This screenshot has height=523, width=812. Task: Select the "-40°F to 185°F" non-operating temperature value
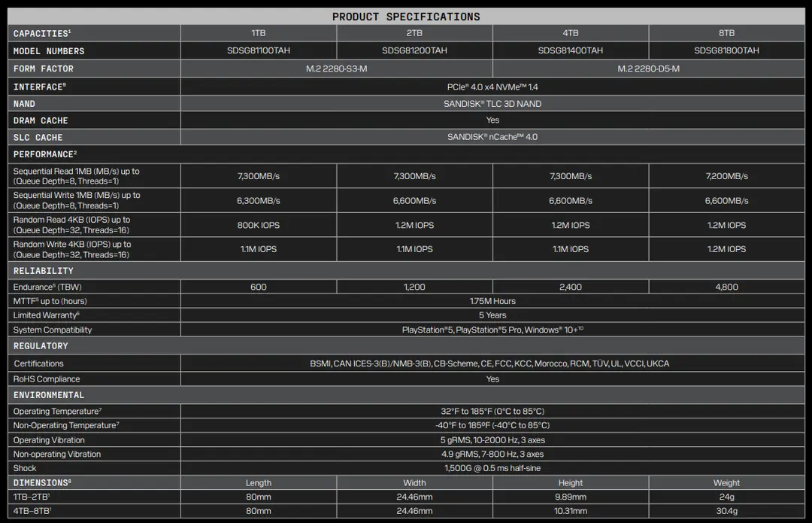(x=492, y=425)
